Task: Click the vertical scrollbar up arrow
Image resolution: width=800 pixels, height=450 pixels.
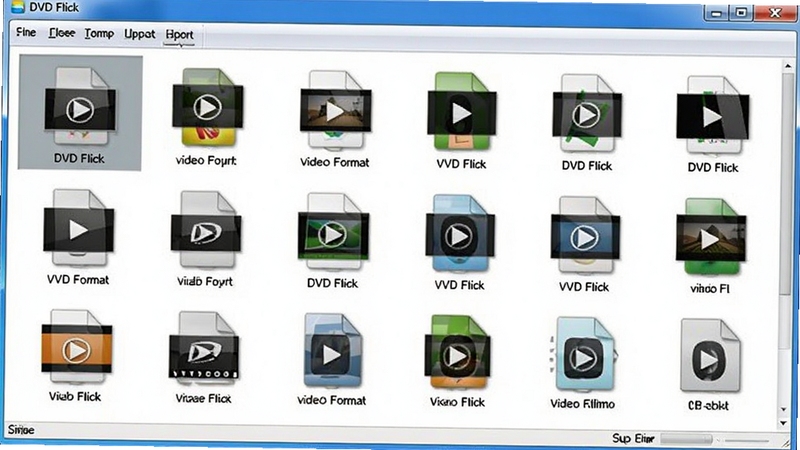Action: point(787,65)
